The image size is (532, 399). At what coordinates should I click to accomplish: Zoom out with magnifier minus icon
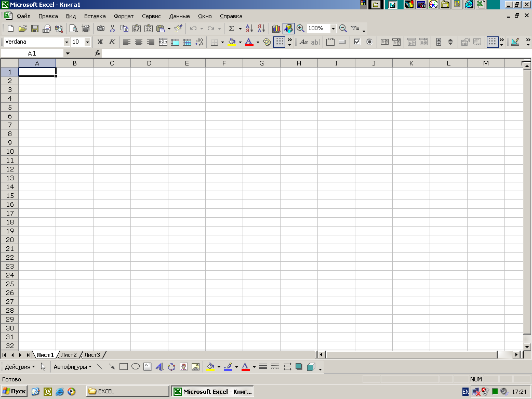[343, 29]
